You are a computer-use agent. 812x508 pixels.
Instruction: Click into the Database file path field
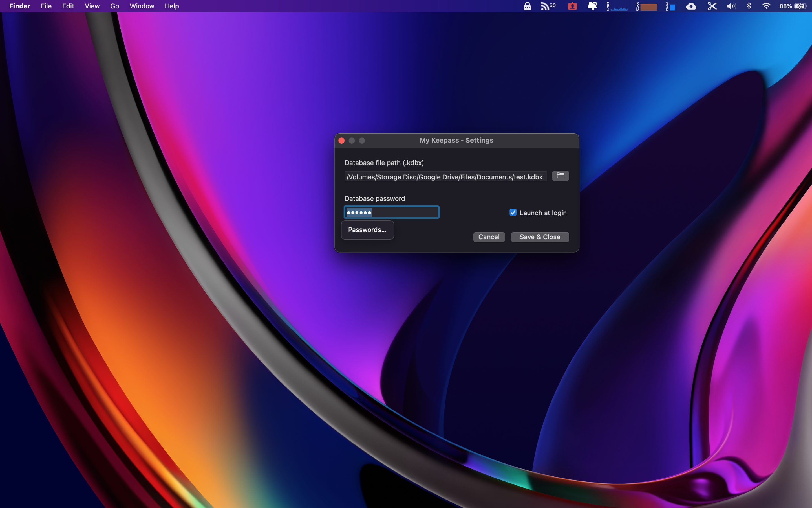tap(445, 177)
